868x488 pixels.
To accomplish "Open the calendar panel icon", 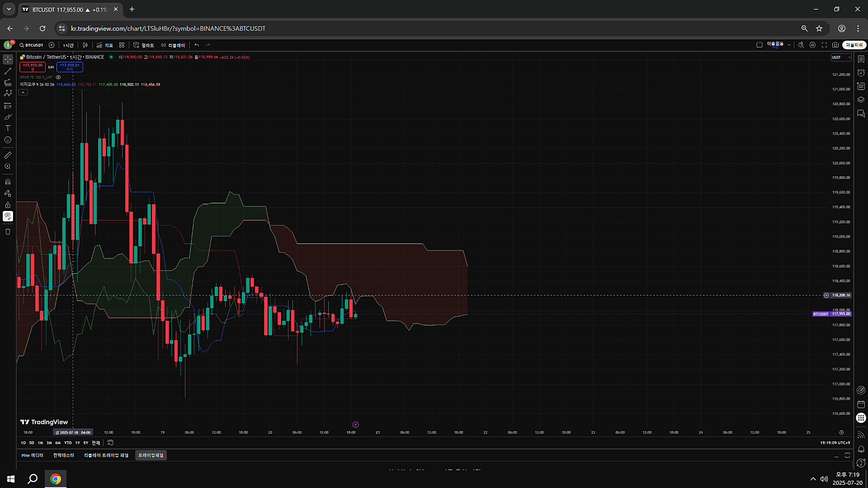I will point(861,404).
